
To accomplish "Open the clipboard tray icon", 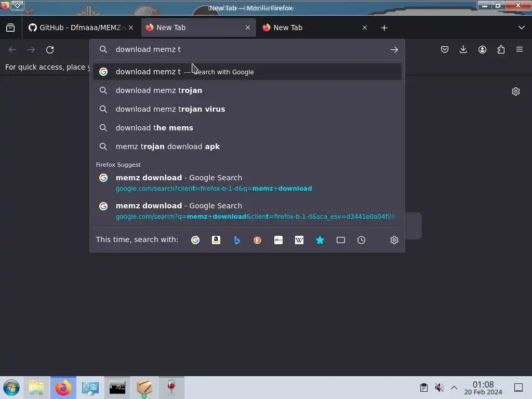I will tap(424, 388).
